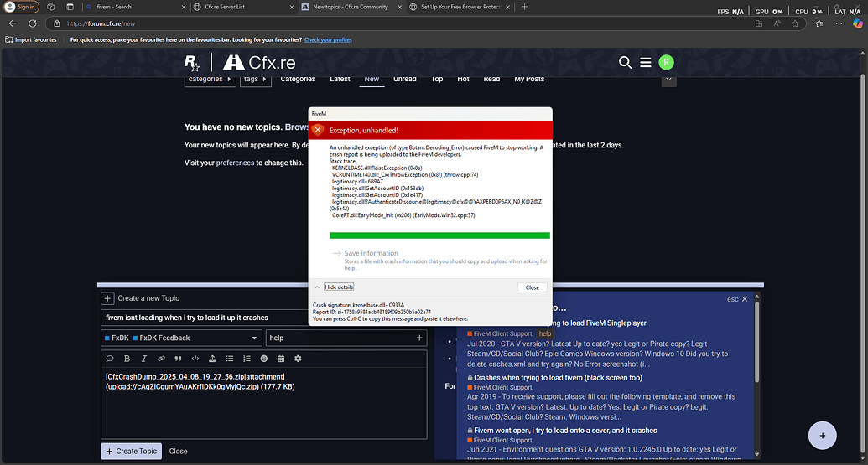Screen dimensions: 868x465
Task: Open the forum search magnifier icon
Action: tap(625, 62)
